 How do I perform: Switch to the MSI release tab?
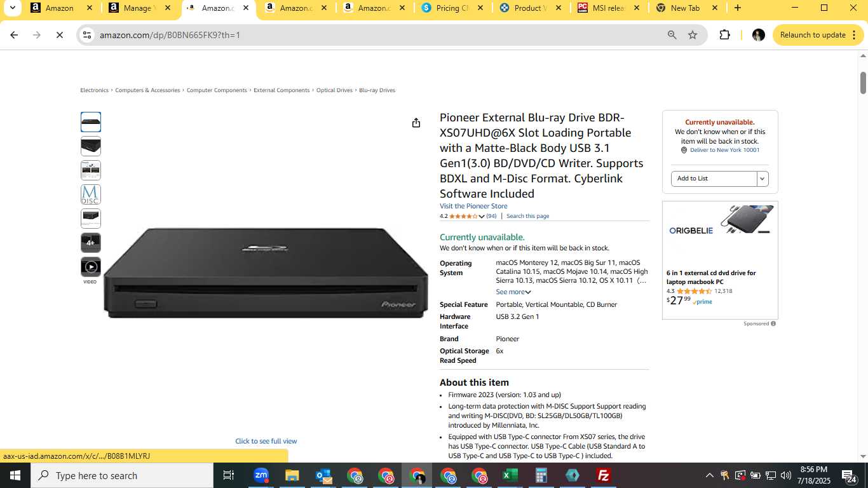point(609,8)
